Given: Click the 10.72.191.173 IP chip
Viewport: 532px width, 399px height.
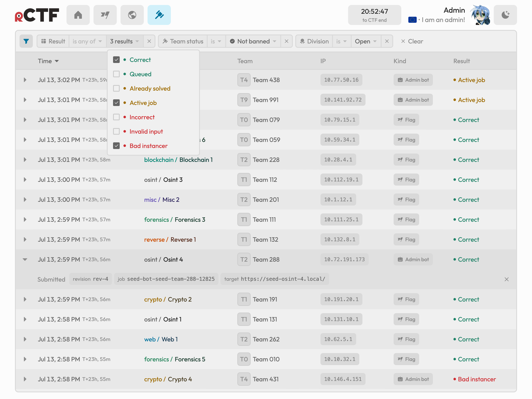Looking at the screenshot, I should (x=344, y=259).
